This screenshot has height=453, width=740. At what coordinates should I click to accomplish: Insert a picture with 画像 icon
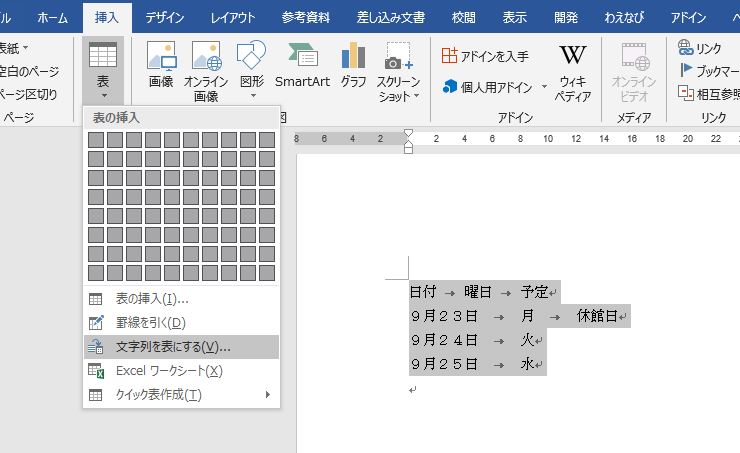[x=161, y=65]
